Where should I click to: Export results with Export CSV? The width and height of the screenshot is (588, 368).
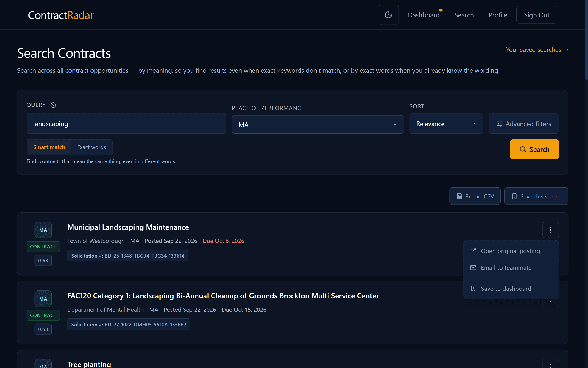point(475,196)
